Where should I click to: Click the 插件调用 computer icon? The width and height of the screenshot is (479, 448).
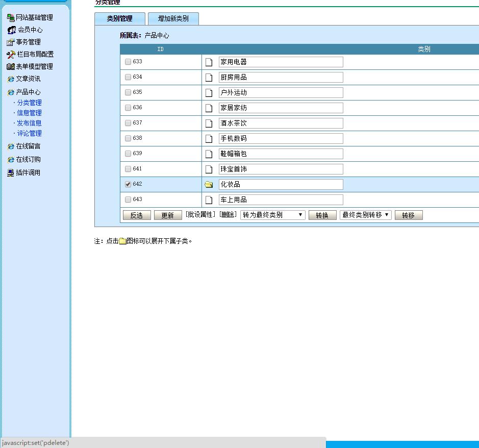pyautogui.click(x=11, y=173)
